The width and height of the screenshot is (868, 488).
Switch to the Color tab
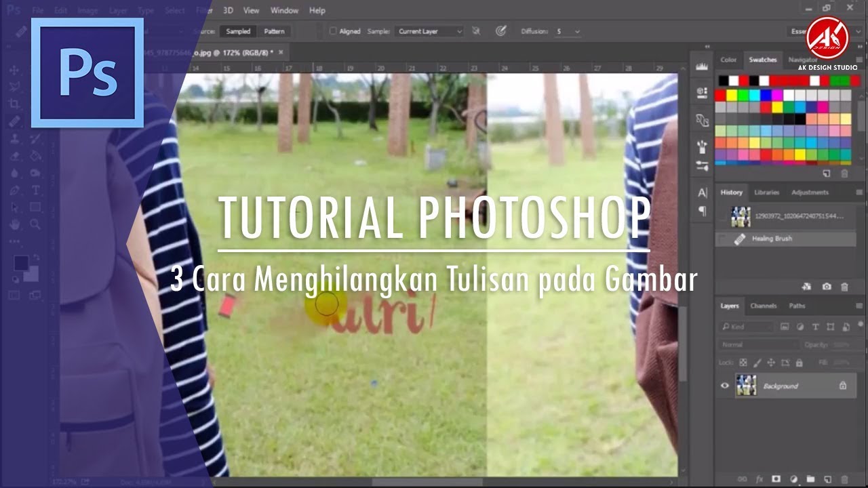[728, 60]
